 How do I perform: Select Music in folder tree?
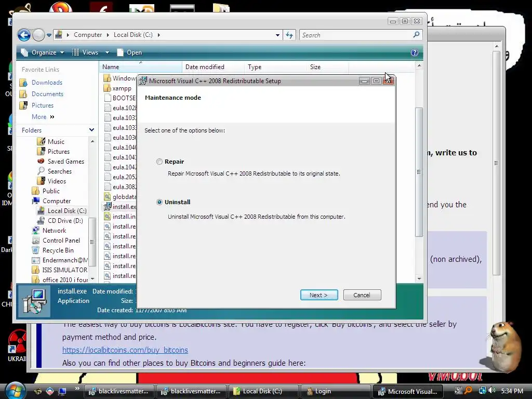tap(56, 141)
